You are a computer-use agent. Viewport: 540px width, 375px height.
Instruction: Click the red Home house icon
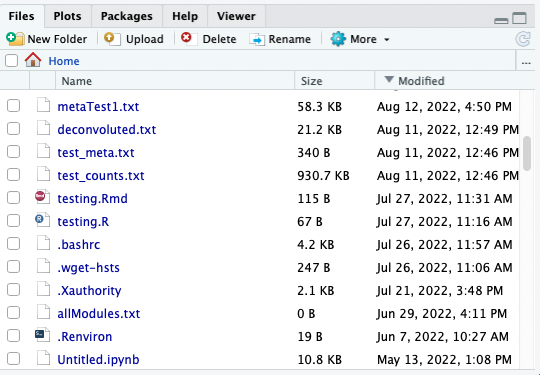tap(33, 60)
